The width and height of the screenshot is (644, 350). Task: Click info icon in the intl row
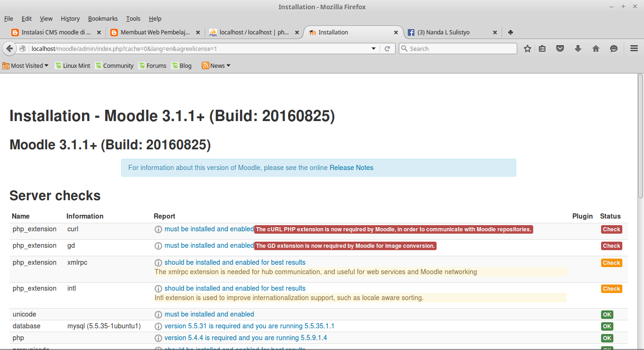coord(158,289)
